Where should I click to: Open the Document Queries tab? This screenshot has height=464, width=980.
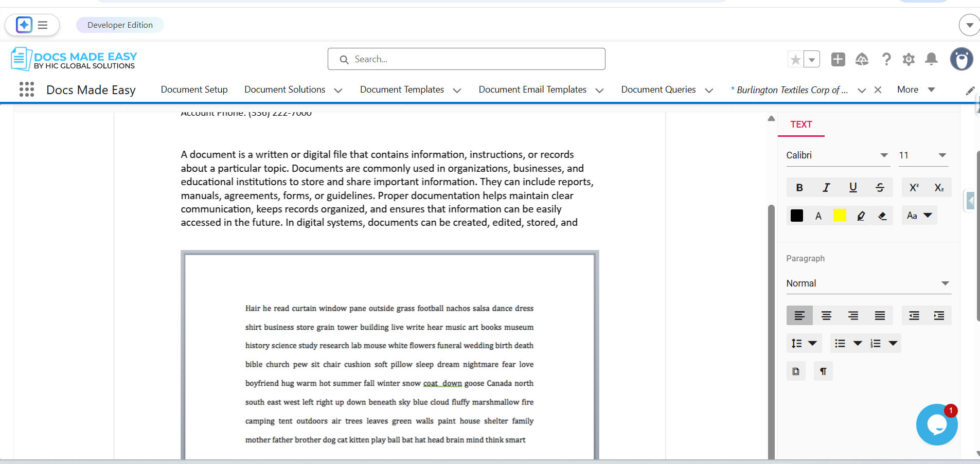[658, 90]
